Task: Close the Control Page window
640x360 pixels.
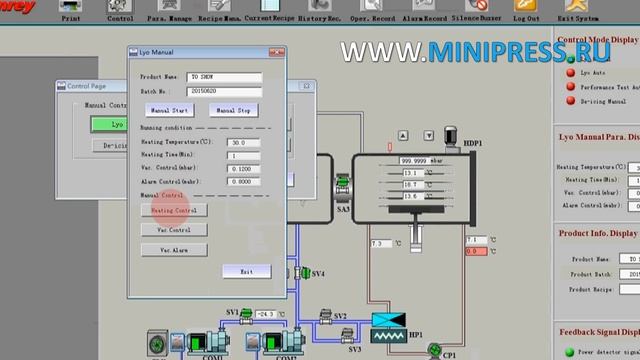Action: pyautogui.click(x=306, y=86)
